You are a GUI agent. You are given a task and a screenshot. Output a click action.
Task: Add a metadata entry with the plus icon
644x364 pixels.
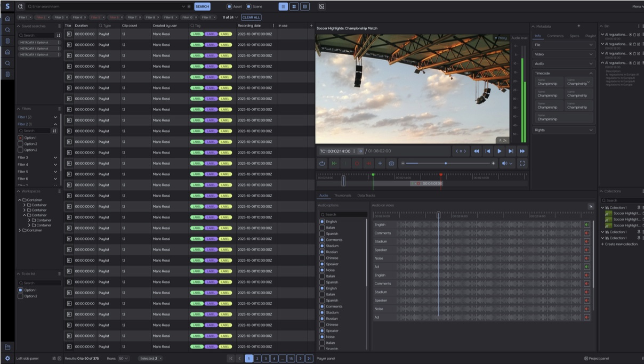click(x=579, y=26)
